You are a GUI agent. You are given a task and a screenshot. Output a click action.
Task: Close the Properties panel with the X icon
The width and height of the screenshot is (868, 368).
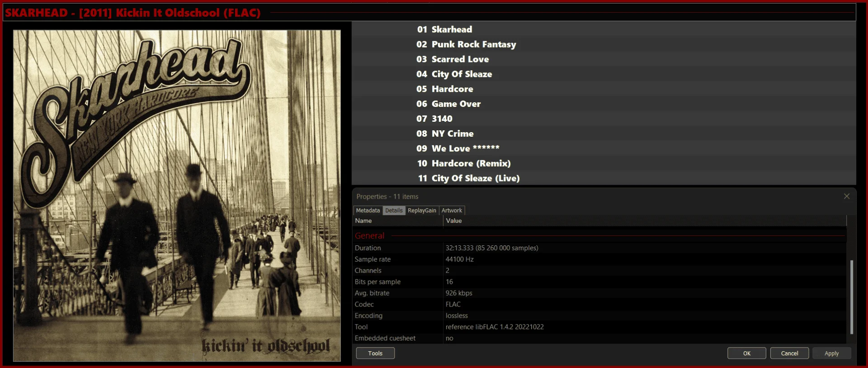[846, 196]
